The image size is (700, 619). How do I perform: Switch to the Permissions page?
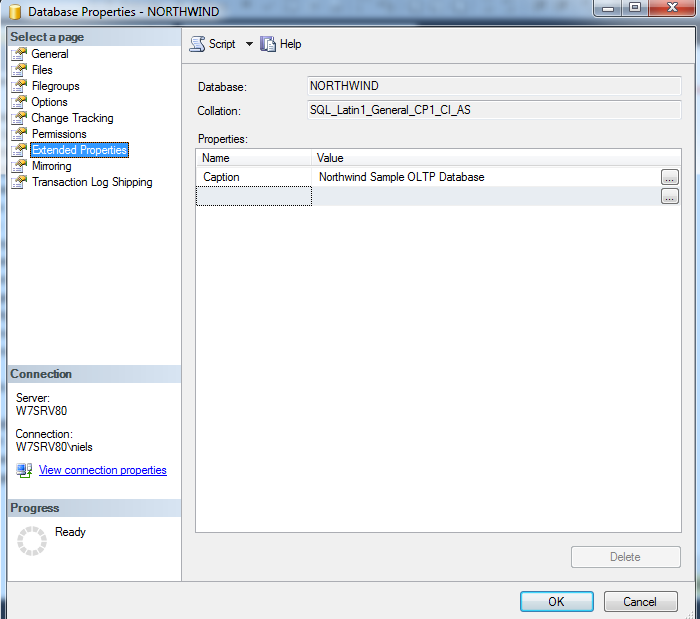point(59,134)
